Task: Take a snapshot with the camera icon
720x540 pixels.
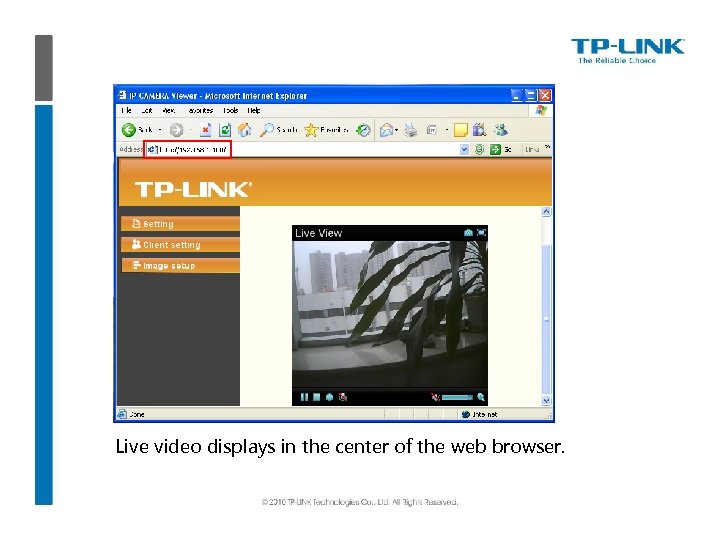Action: (468, 233)
